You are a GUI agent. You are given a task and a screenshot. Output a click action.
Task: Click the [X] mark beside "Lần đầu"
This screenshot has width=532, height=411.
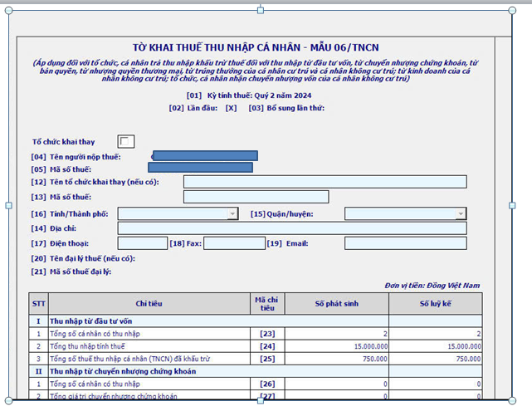231,108
